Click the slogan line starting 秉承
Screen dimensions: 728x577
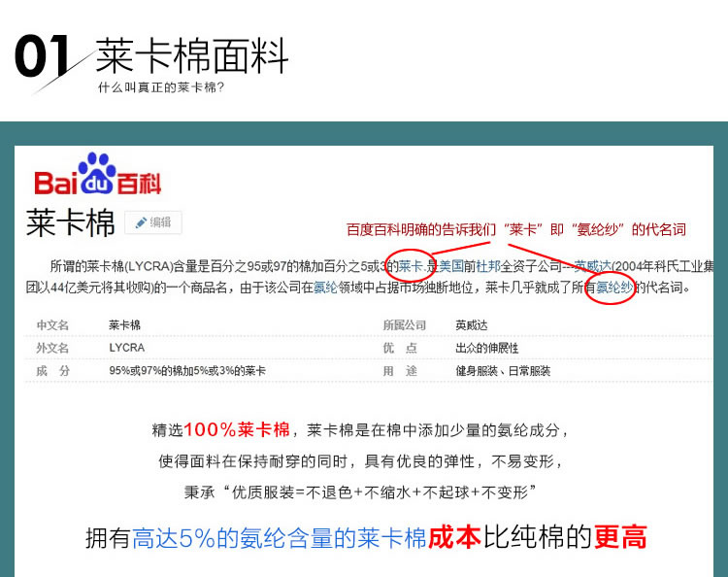pos(360,492)
